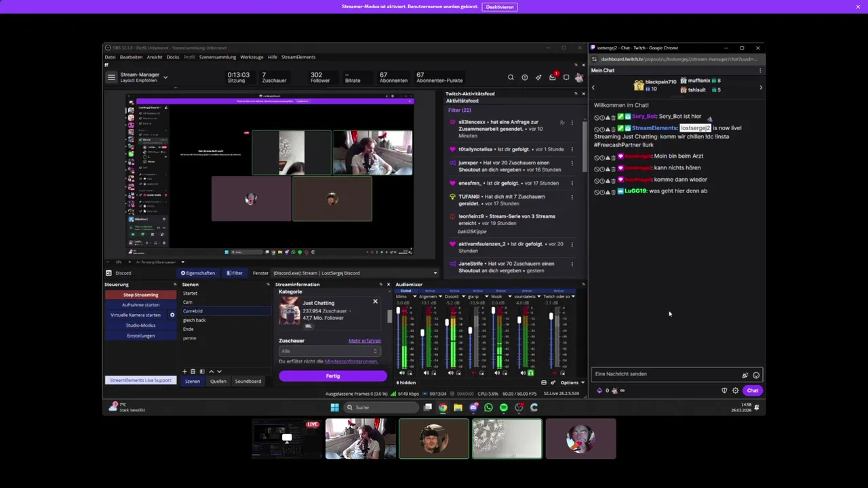Open Einstellungen in Steuerung panel
Image resolution: width=868 pixels, height=488 pixels.
pos(140,335)
